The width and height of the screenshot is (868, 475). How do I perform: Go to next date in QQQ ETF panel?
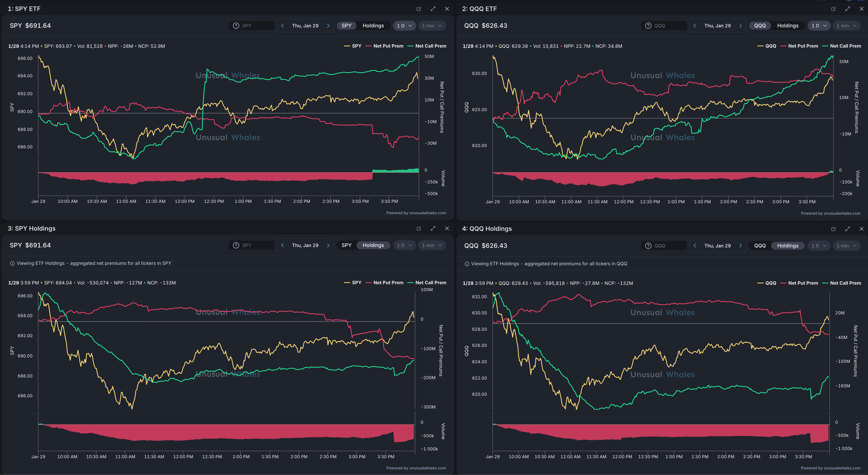740,26
